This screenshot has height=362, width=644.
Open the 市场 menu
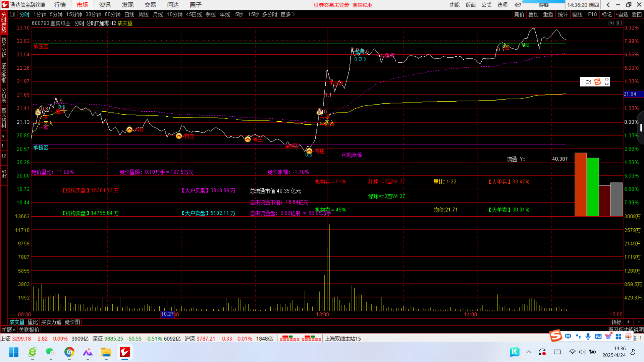[82, 5]
